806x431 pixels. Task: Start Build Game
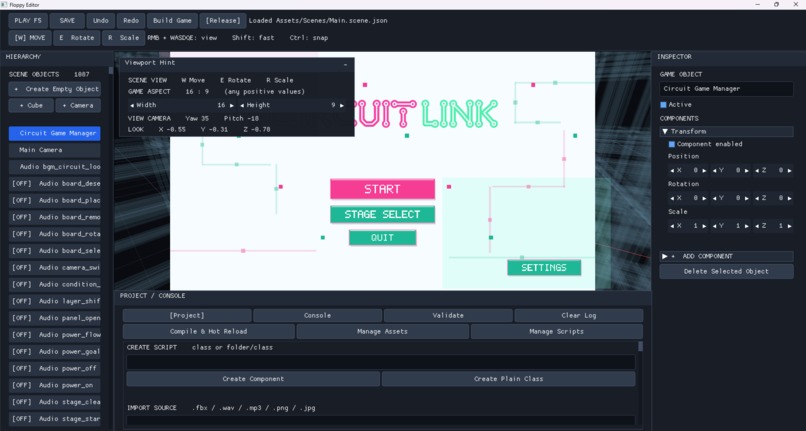pos(172,21)
